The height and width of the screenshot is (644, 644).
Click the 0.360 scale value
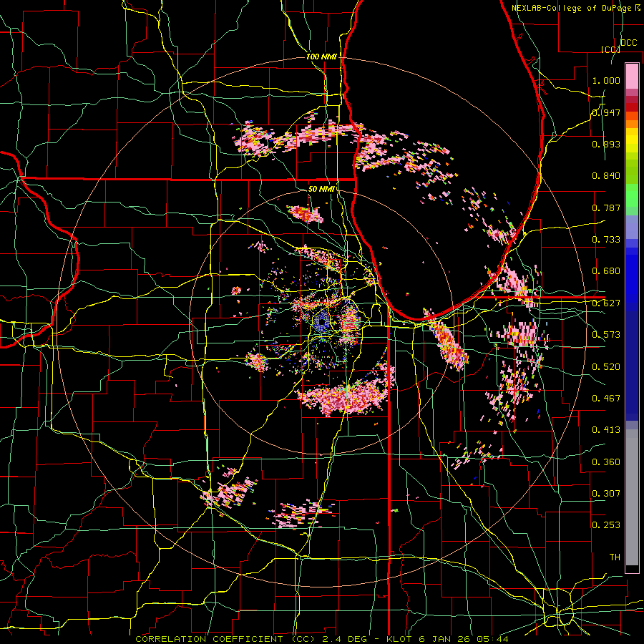tap(606, 462)
